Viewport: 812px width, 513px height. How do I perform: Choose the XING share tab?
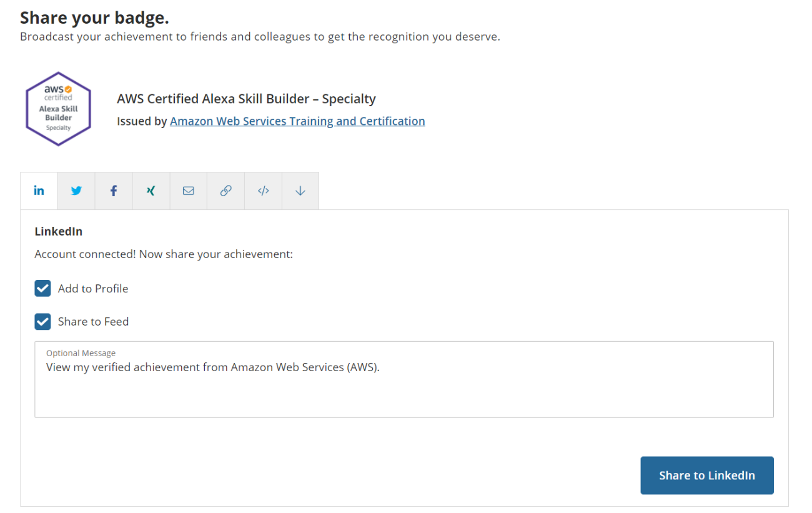tap(151, 191)
